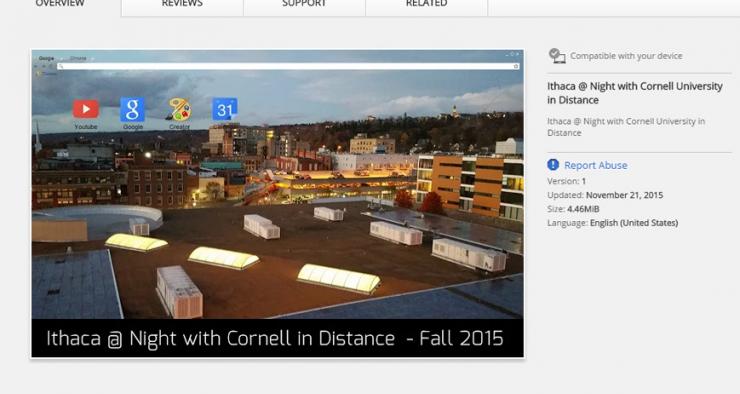The image size is (740, 394).
Task: Switch to the Related tab
Action: coord(427,5)
